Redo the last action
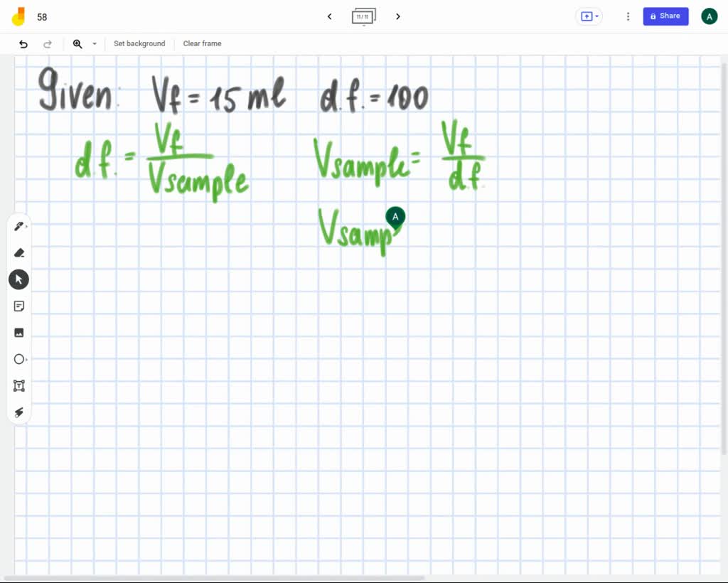 point(48,43)
